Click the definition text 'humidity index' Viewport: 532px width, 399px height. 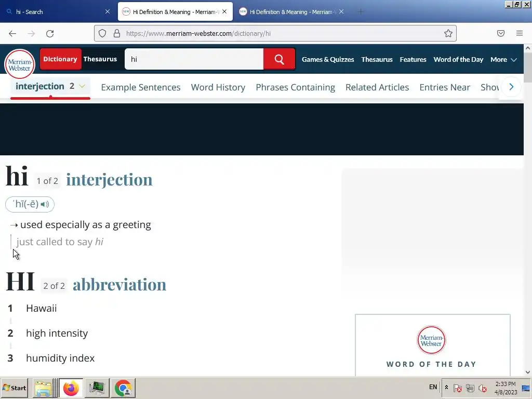tap(60, 358)
